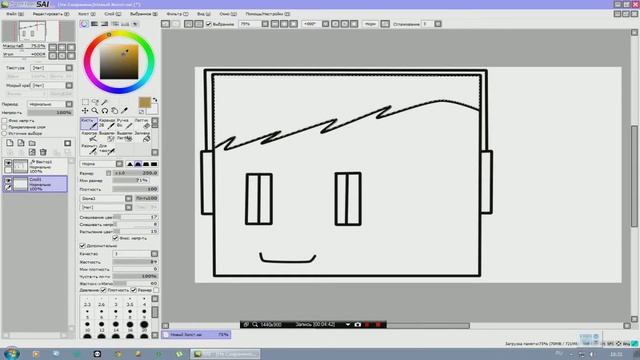This screenshot has height=360, width=640.
Task: Select the magic wand tool
Action: pos(104,102)
